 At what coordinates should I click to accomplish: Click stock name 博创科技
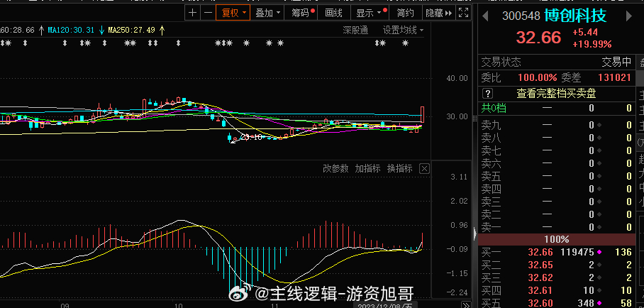[575, 16]
